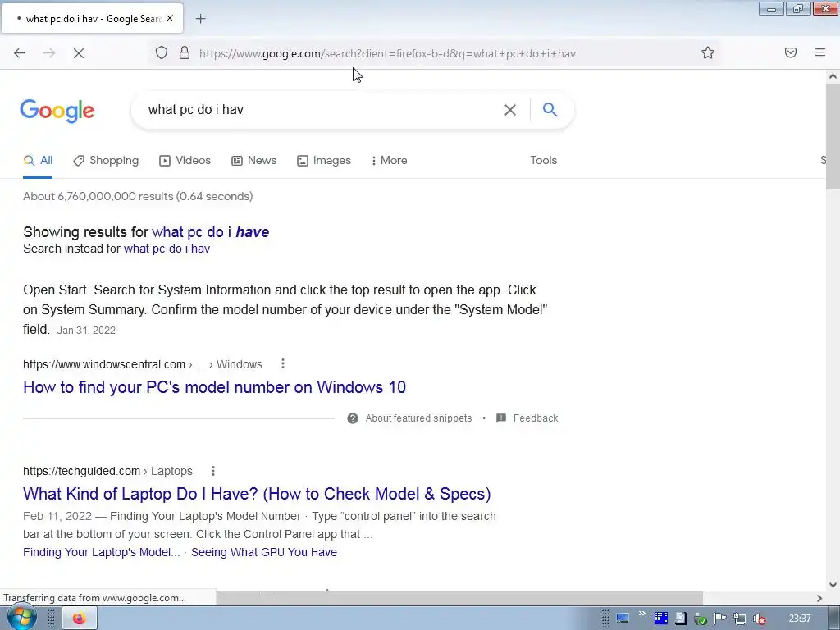The width and height of the screenshot is (840, 630).
Task: Open the tracking protection shield icon
Action: tap(162, 52)
